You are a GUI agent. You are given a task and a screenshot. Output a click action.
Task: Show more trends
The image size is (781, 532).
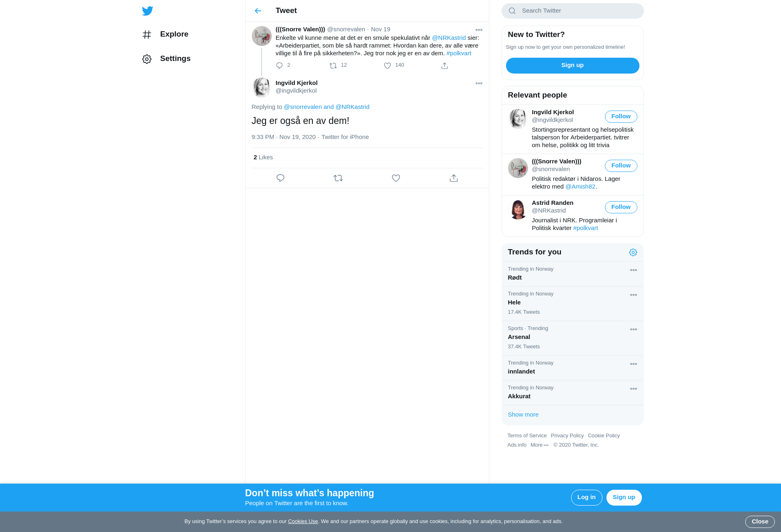[x=523, y=415]
